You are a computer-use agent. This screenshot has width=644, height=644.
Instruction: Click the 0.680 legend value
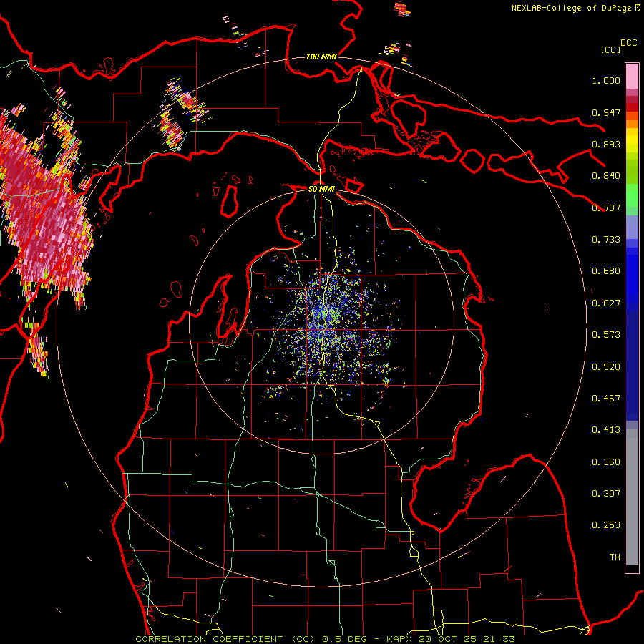coord(606,271)
